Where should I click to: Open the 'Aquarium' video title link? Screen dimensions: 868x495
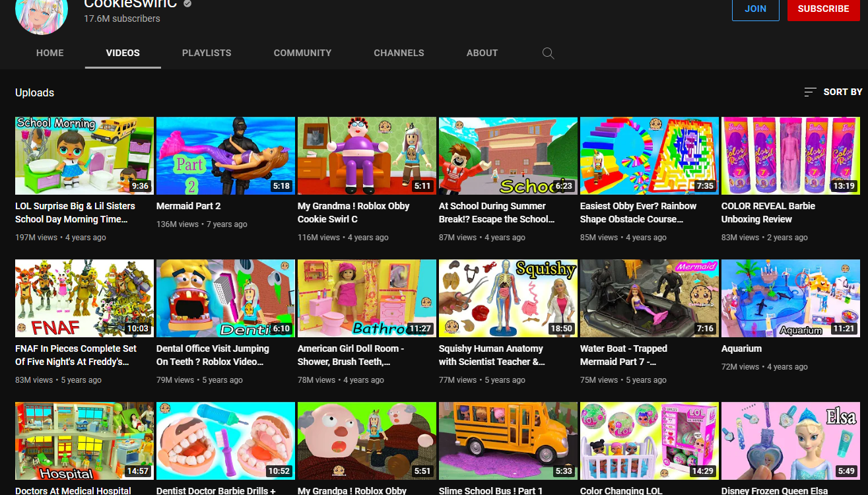(x=741, y=348)
